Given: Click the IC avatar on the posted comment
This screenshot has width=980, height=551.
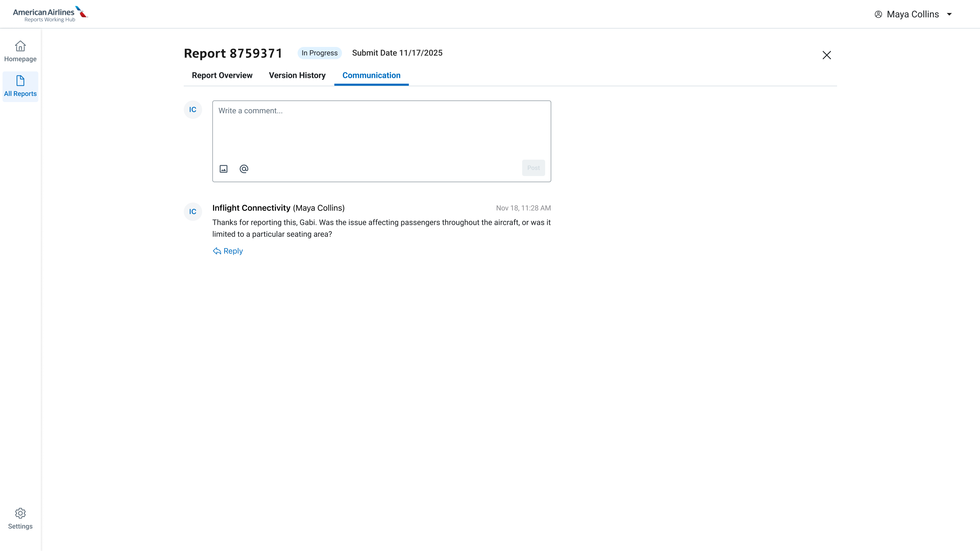Looking at the screenshot, I should [193, 212].
